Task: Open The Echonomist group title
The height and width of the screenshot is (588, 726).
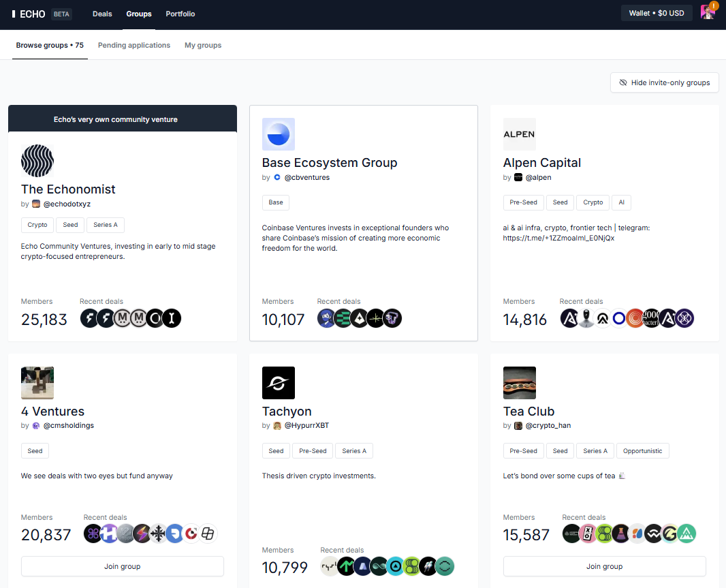Action: click(68, 189)
